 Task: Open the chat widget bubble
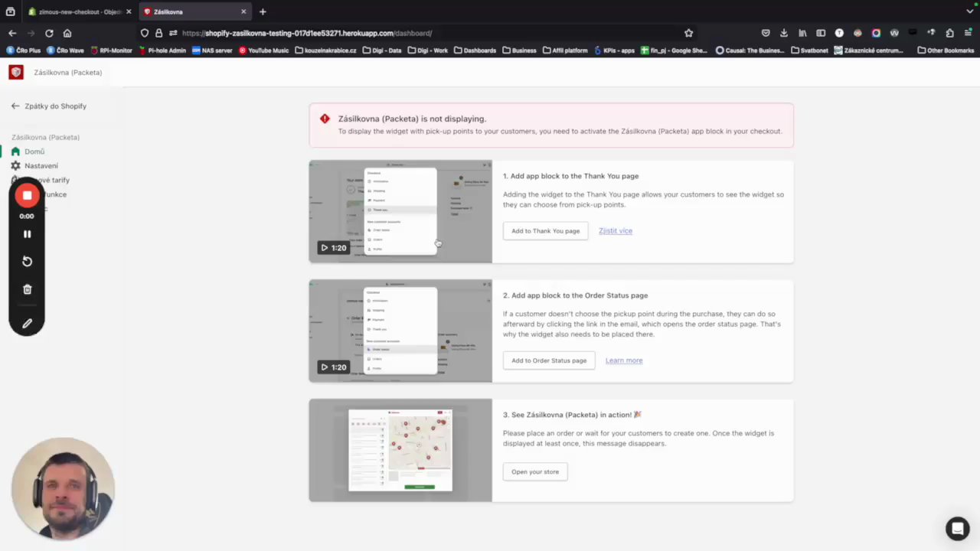[x=957, y=528]
